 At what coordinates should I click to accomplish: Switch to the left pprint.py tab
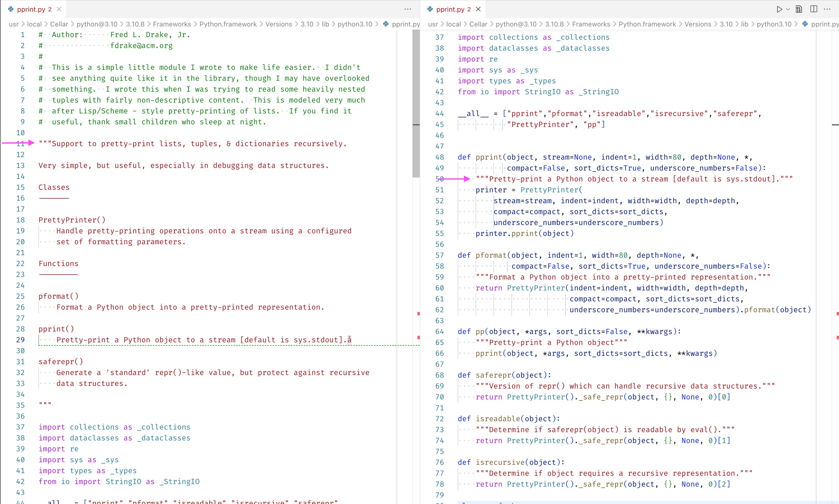click(x=33, y=9)
